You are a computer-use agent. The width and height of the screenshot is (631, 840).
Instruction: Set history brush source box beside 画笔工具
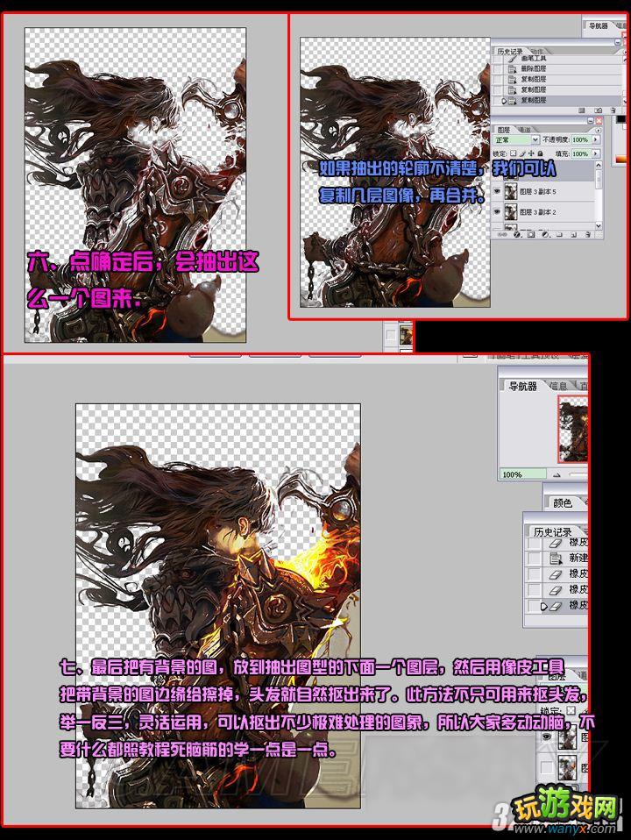click(x=498, y=59)
